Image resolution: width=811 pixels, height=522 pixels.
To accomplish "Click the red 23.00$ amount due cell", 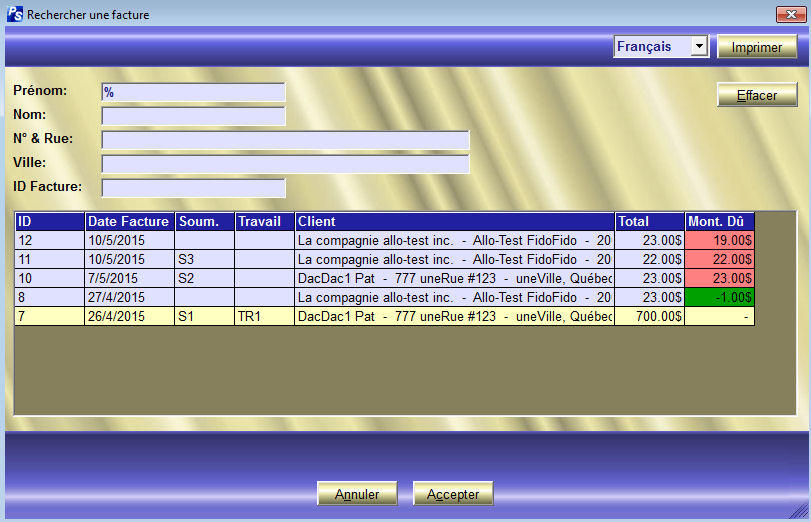I will click(719, 278).
